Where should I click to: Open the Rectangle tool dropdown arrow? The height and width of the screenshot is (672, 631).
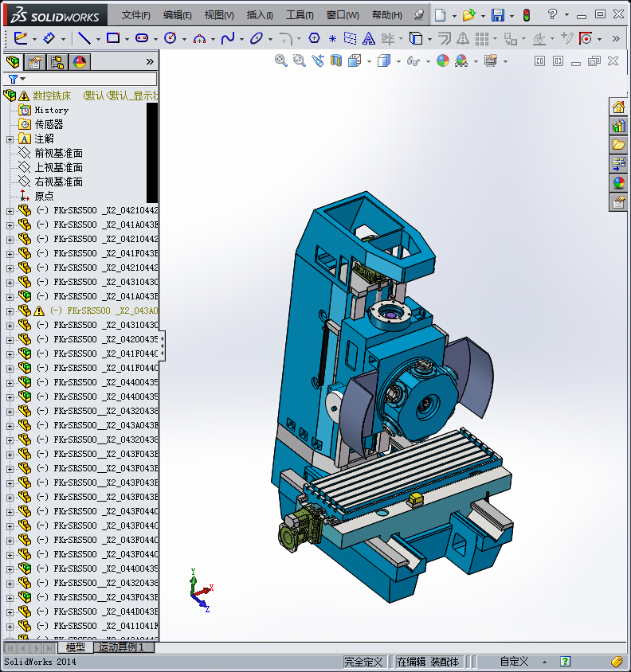127,39
